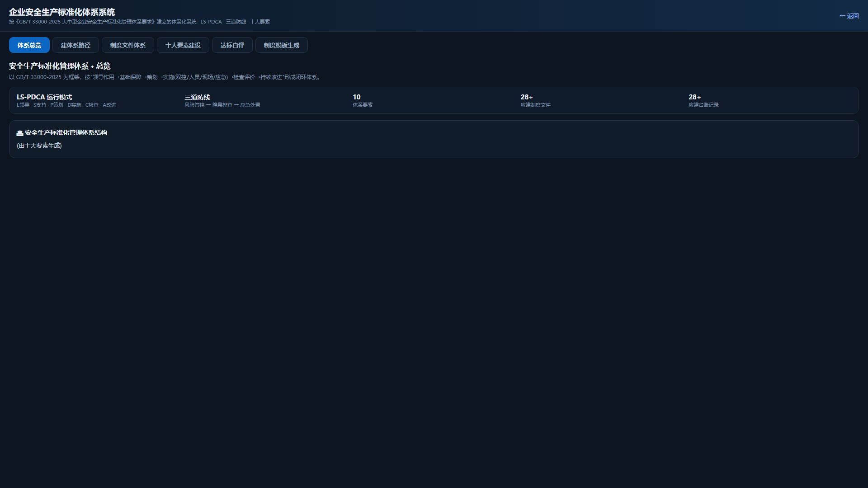The image size is (868, 488).
Task: Click the 企业安全生产标准化体系系统 page title
Action: tap(62, 12)
